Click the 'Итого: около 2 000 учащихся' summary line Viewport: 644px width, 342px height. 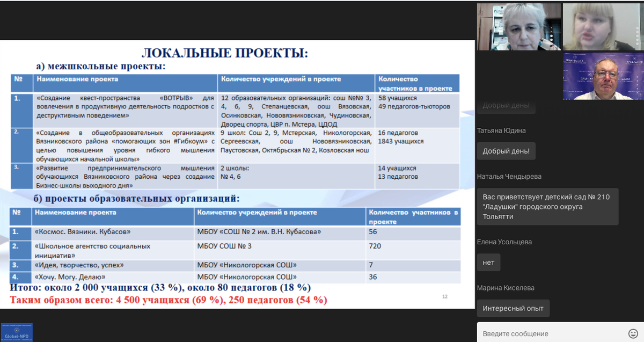[160, 288]
